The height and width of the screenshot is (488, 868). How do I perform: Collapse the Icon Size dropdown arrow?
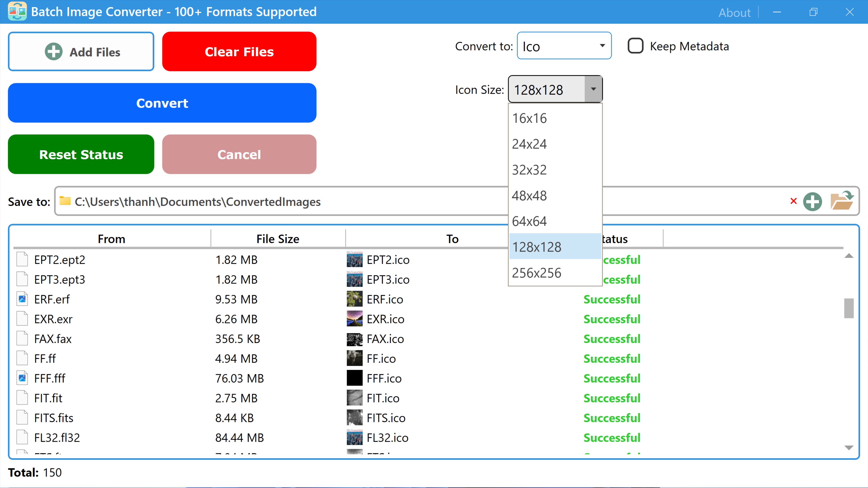click(593, 89)
